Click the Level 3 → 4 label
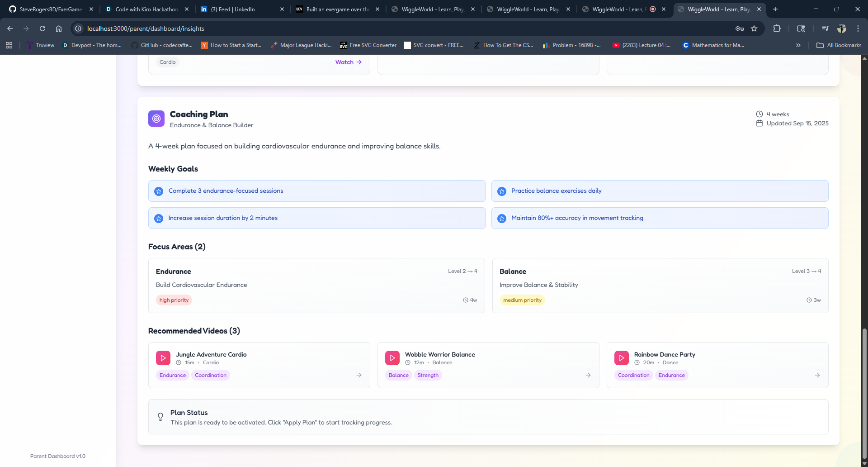The height and width of the screenshot is (467, 868). [807, 271]
